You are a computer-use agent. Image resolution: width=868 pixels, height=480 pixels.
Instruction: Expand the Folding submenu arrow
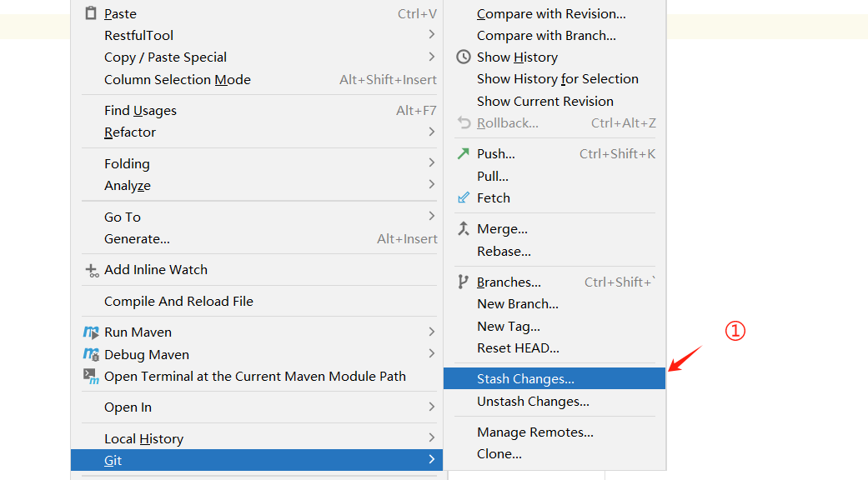(432, 162)
